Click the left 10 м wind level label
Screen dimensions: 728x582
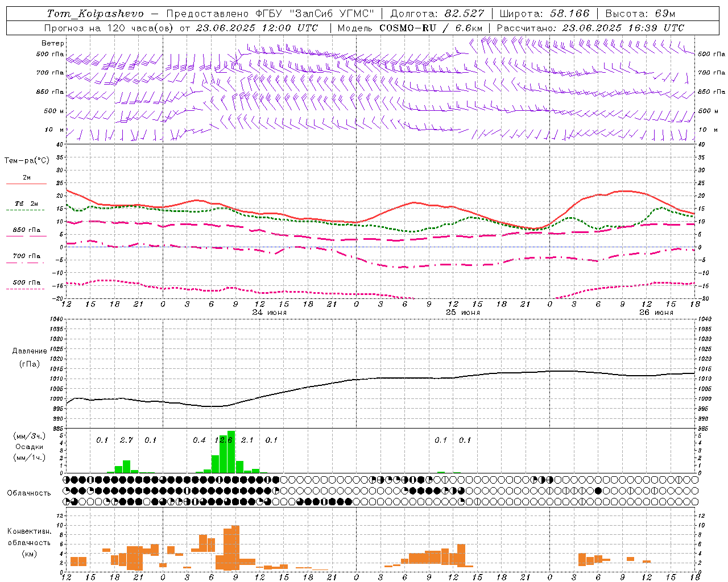coord(55,130)
